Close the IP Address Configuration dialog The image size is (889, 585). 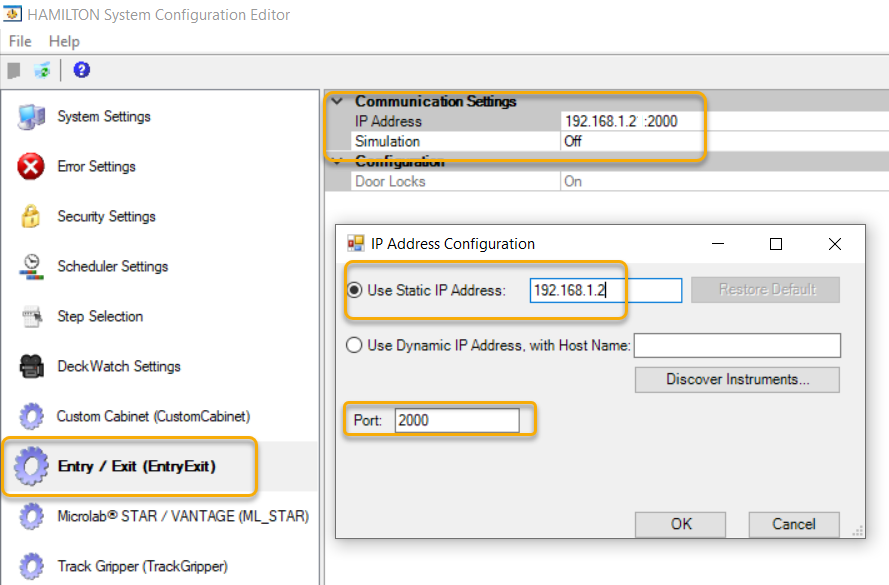click(x=835, y=244)
